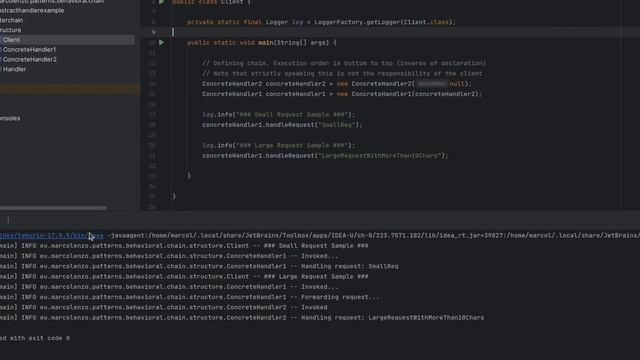Click the console line 'Handling request: LargeRequestWithMoreThan10Chars'

393,318
